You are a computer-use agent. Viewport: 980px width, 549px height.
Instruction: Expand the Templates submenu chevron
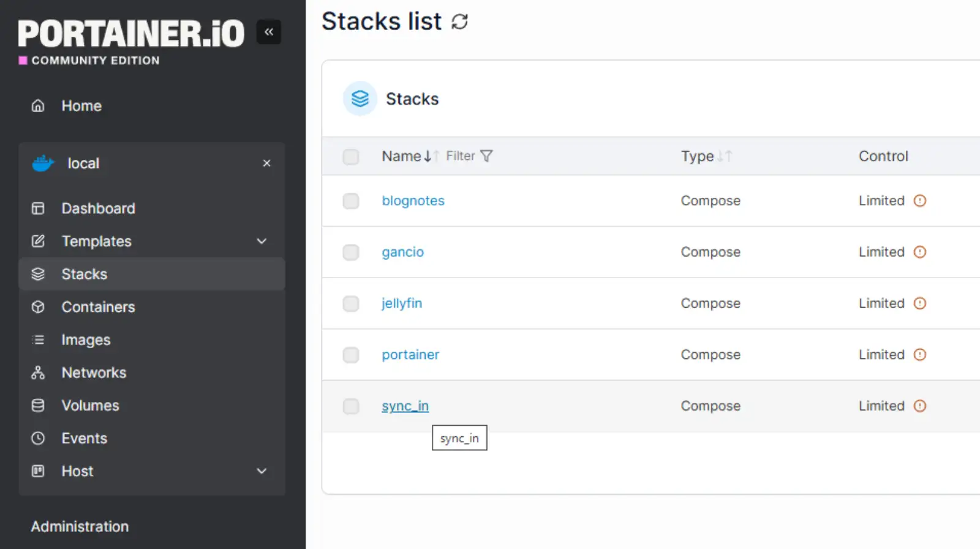click(x=262, y=241)
